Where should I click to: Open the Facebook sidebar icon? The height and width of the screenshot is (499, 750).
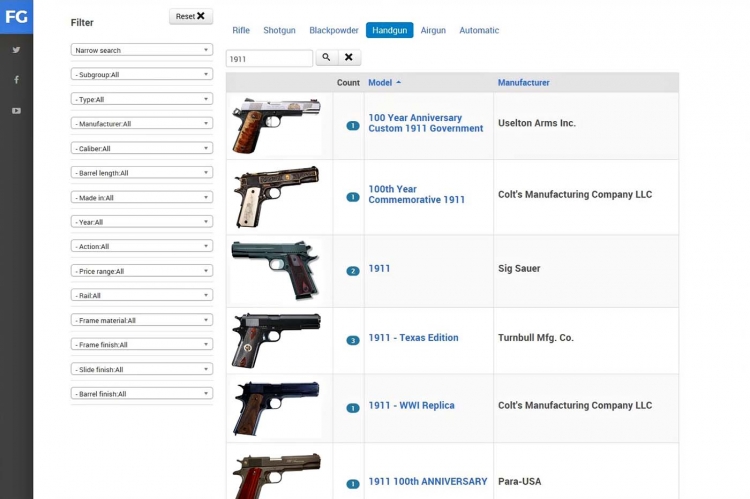(x=16, y=80)
